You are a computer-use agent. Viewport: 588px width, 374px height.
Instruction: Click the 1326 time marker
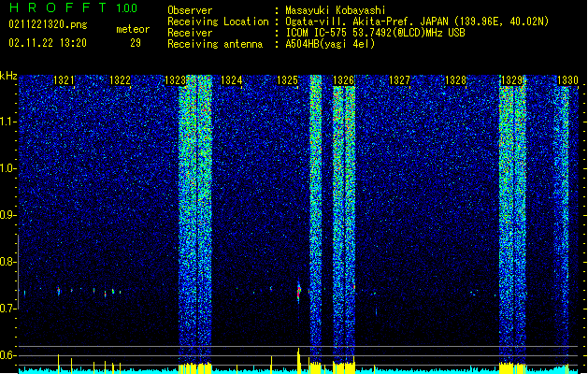pyautogui.click(x=343, y=79)
